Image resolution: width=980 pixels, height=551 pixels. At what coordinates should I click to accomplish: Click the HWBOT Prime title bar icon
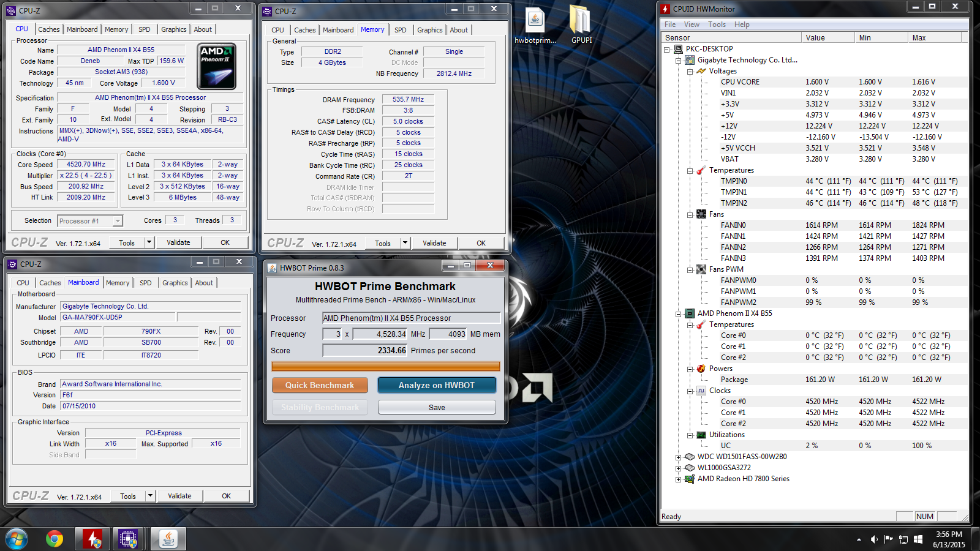272,268
